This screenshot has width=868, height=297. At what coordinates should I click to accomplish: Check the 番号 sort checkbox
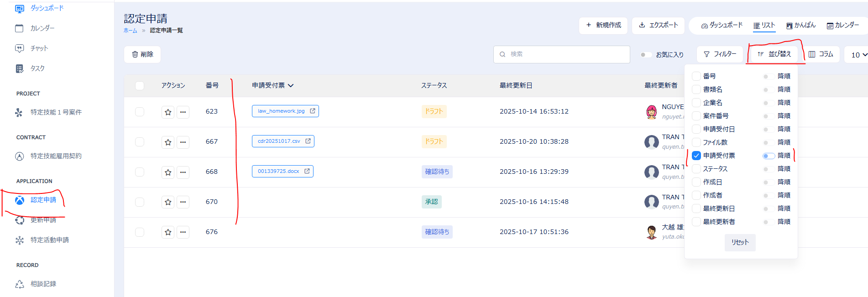[x=696, y=76]
